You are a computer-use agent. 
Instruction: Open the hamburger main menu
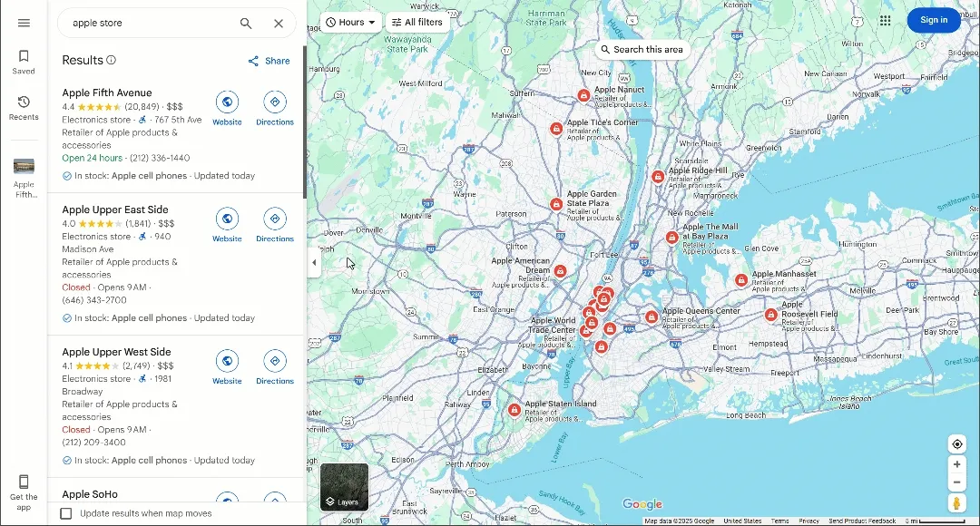24,23
